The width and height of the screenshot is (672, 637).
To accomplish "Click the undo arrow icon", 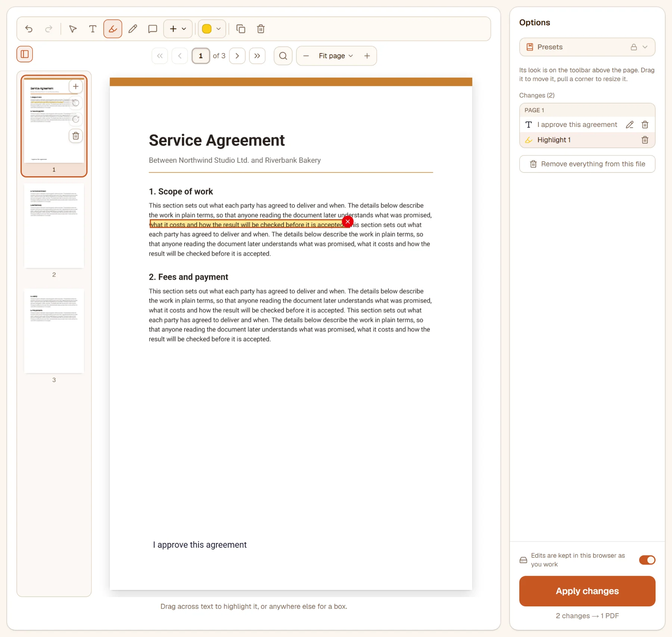I will point(29,29).
